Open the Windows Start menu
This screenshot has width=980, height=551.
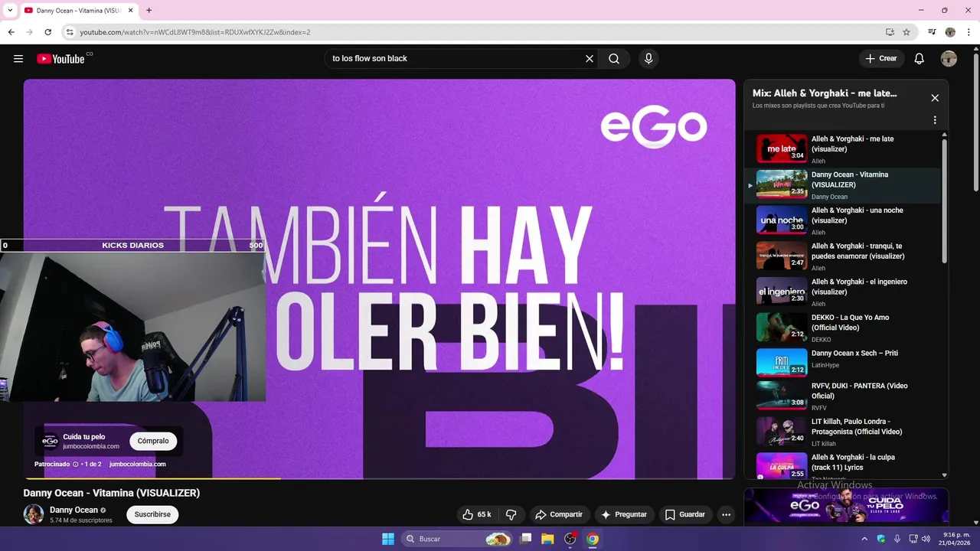point(388,539)
